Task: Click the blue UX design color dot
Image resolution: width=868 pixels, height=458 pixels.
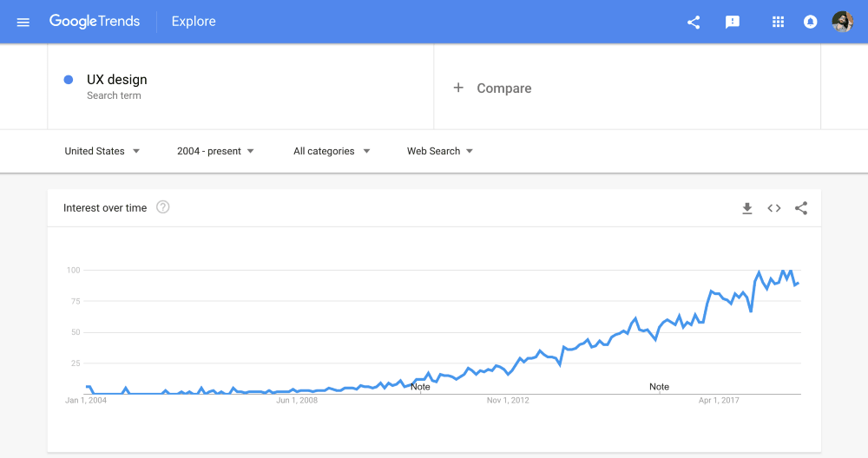Action: pos(69,80)
